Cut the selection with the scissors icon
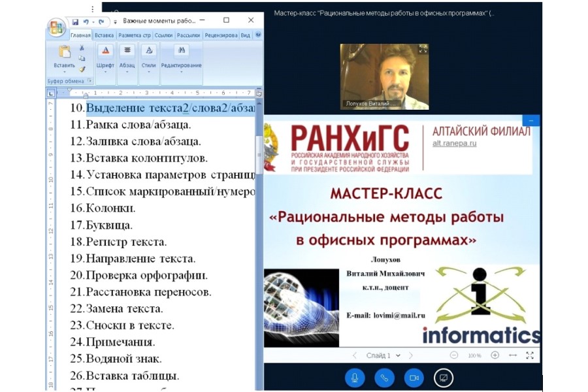 pos(82,48)
